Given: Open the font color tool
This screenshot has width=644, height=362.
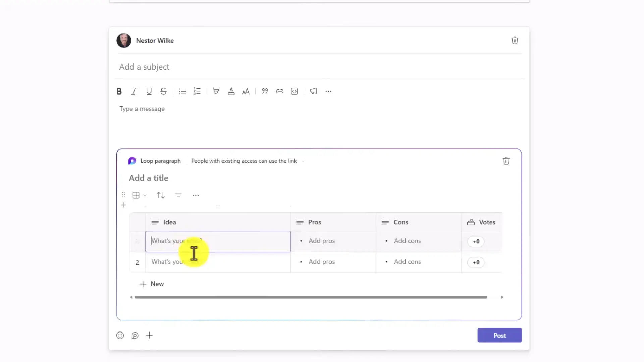Looking at the screenshot, I should [x=231, y=91].
